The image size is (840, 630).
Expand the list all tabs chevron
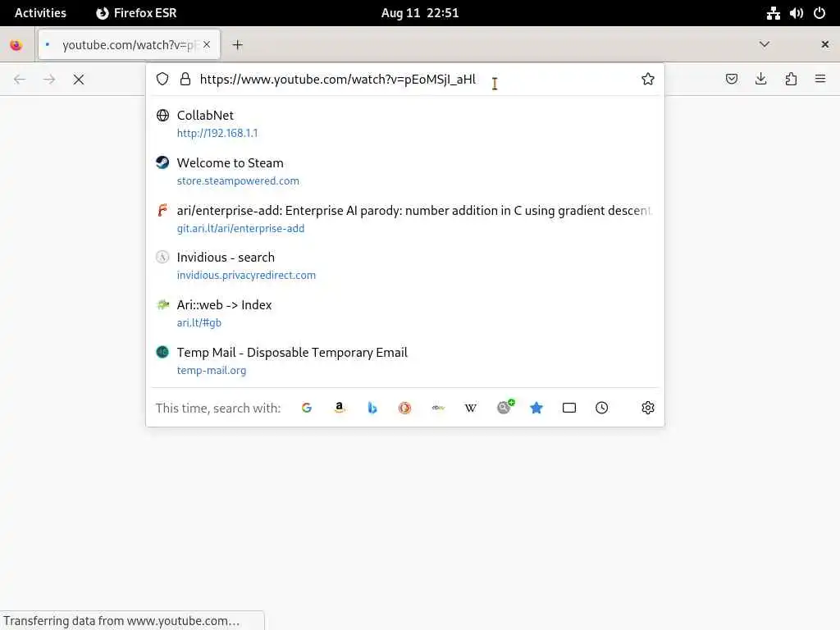[765, 44]
